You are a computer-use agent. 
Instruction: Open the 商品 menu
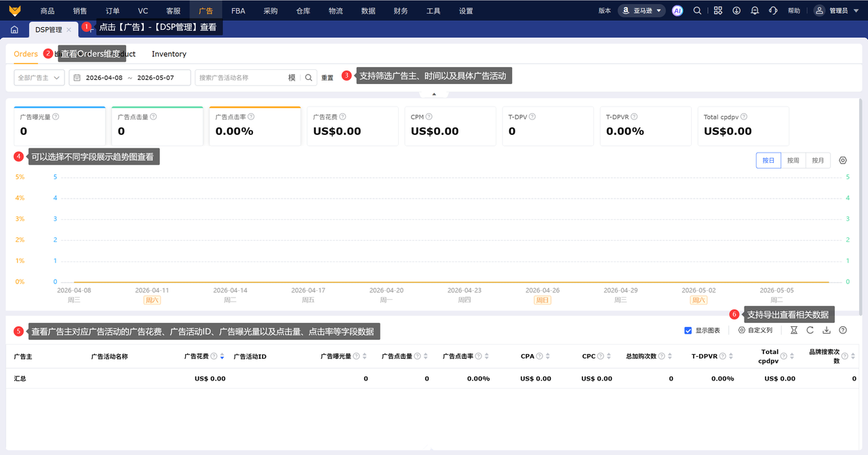[47, 11]
